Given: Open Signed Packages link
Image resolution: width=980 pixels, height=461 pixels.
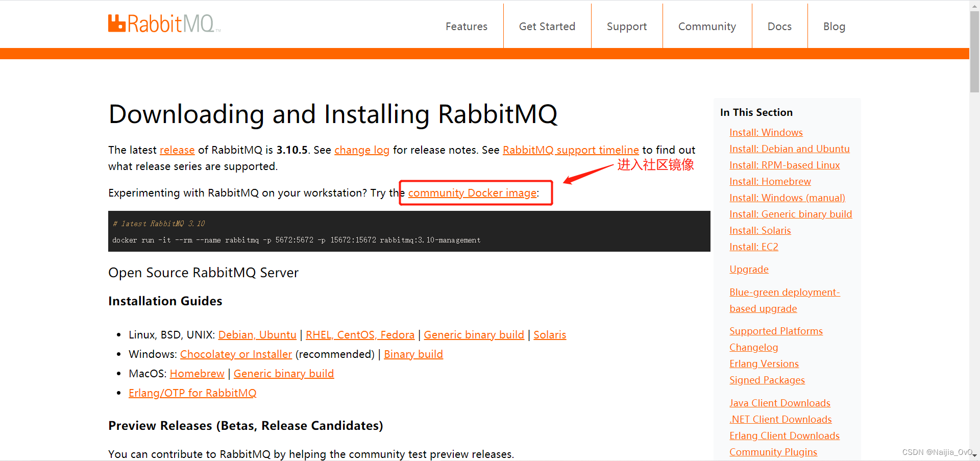Looking at the screenshot, I should (767, 380).
